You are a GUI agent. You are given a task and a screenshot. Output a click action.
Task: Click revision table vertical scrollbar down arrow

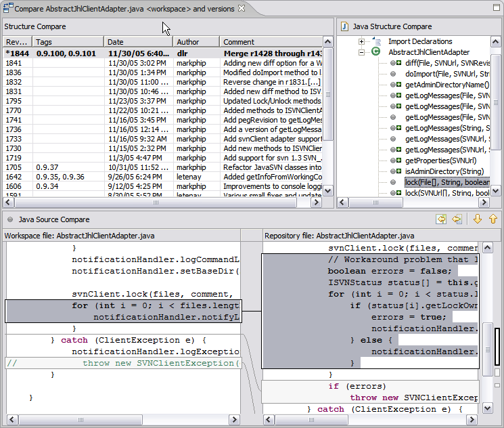328,191
